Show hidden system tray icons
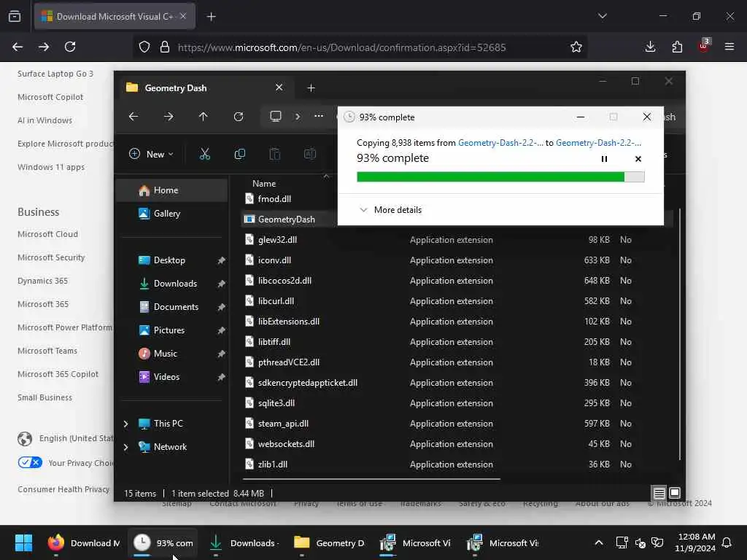 [x=599, y=542]
